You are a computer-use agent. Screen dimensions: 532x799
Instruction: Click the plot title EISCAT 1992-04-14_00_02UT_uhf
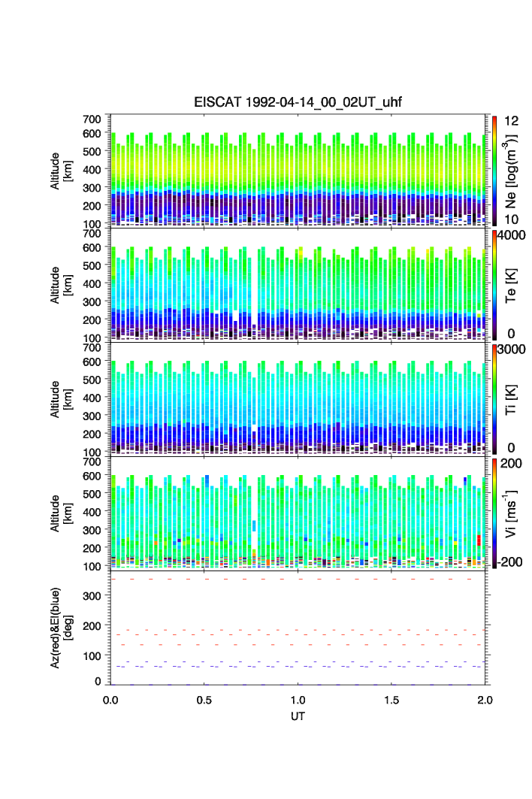tap(298, 102)
